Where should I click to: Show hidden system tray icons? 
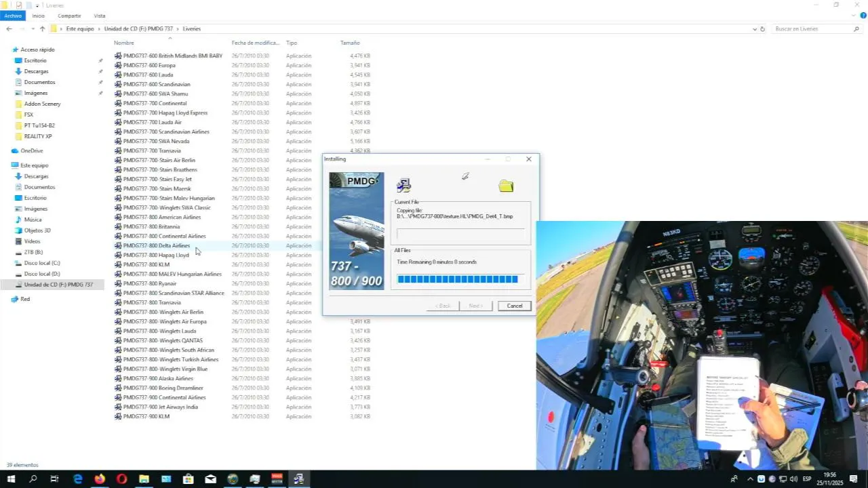(750, 479)
